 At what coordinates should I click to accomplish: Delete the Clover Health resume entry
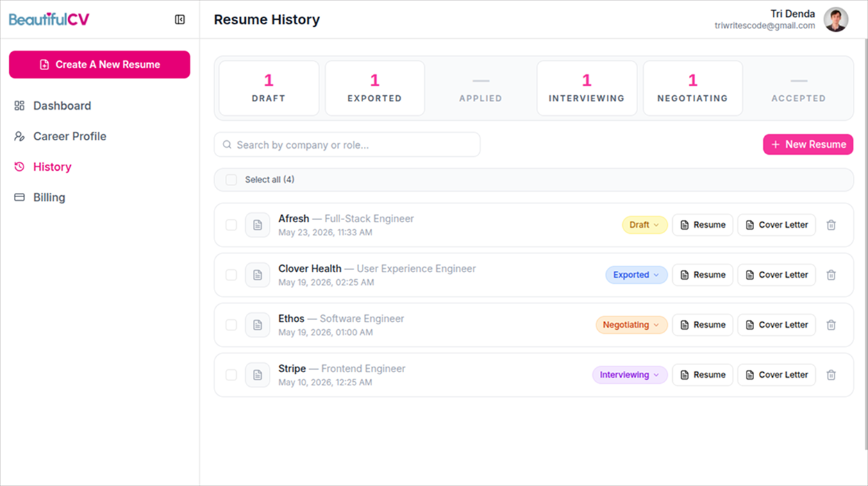point(831,275)
